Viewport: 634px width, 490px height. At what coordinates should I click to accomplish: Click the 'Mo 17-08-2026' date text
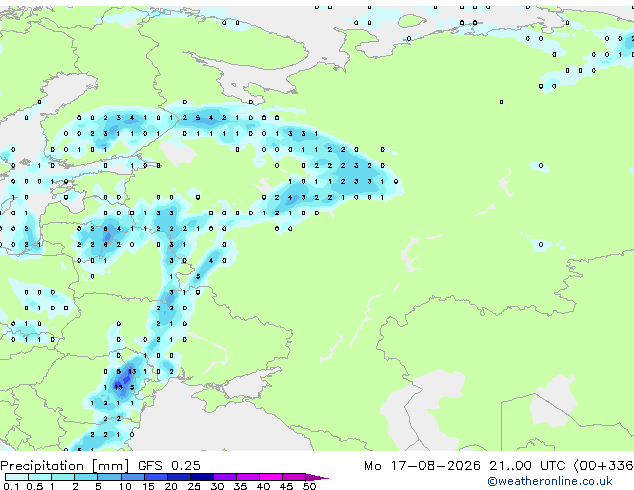[422, 466]
